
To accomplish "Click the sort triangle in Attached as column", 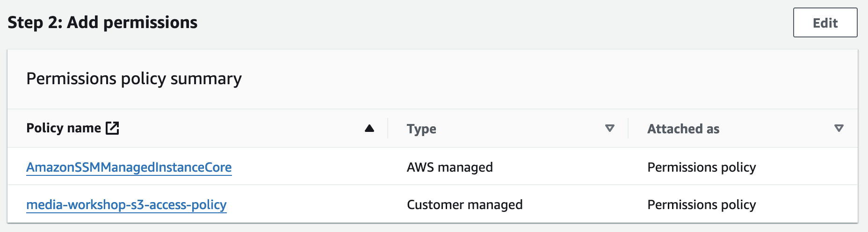I will pyautogui.click(x=839, y=128).
